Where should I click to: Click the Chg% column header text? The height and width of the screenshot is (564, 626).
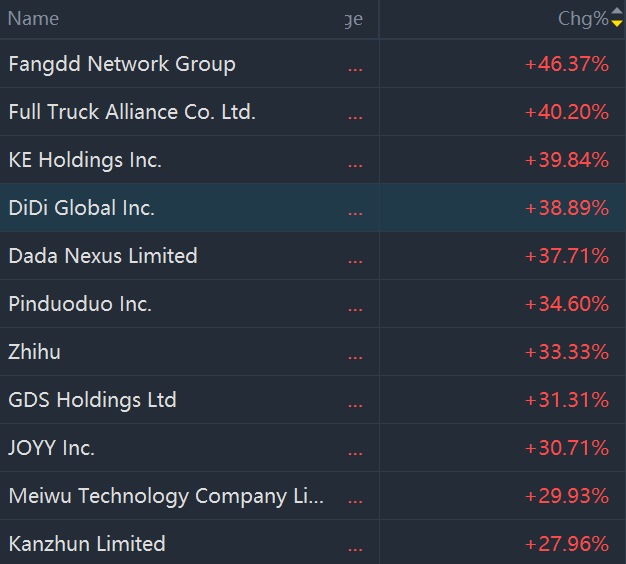583,19
